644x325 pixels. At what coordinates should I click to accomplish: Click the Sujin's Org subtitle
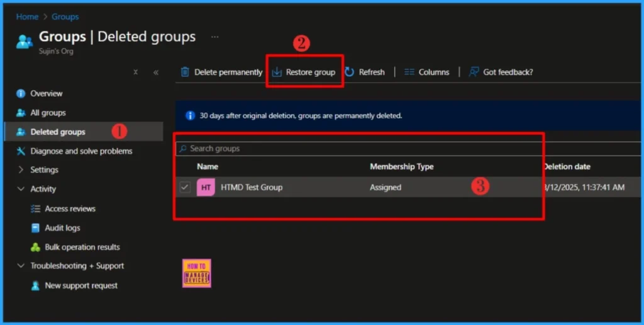56,52
